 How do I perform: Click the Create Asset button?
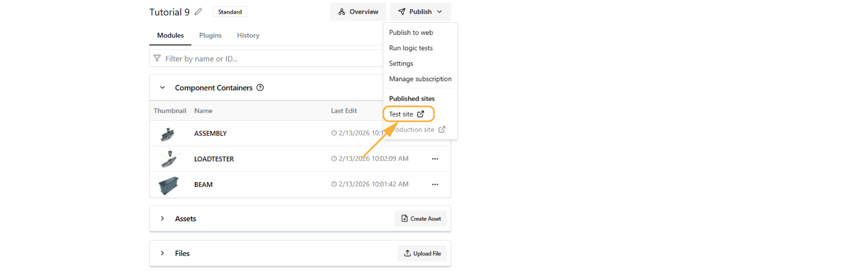[x=421, y=218]
